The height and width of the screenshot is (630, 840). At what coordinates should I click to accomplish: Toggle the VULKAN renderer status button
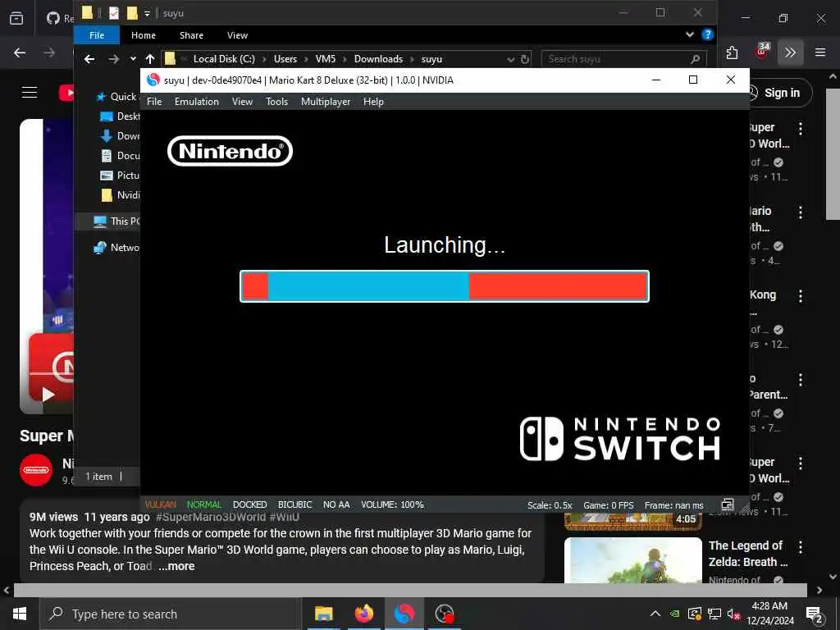click(160, 504)
